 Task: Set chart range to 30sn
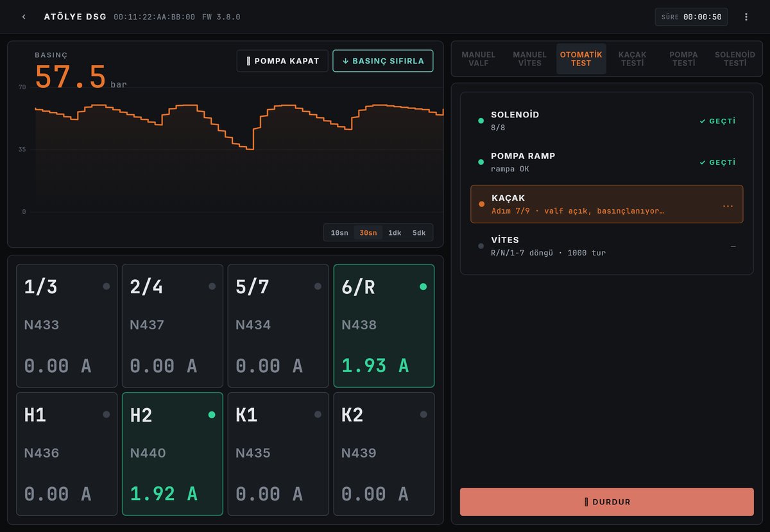(x=368, y=233)
